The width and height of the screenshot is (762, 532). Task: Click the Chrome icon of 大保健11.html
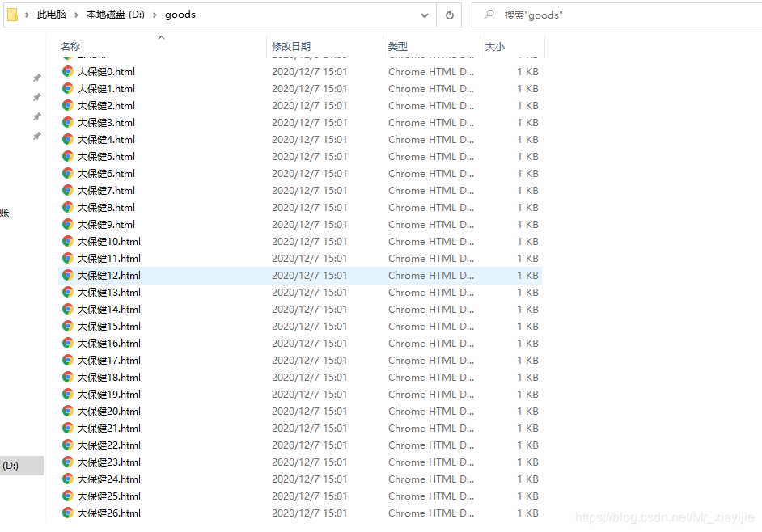pos(68,259)
